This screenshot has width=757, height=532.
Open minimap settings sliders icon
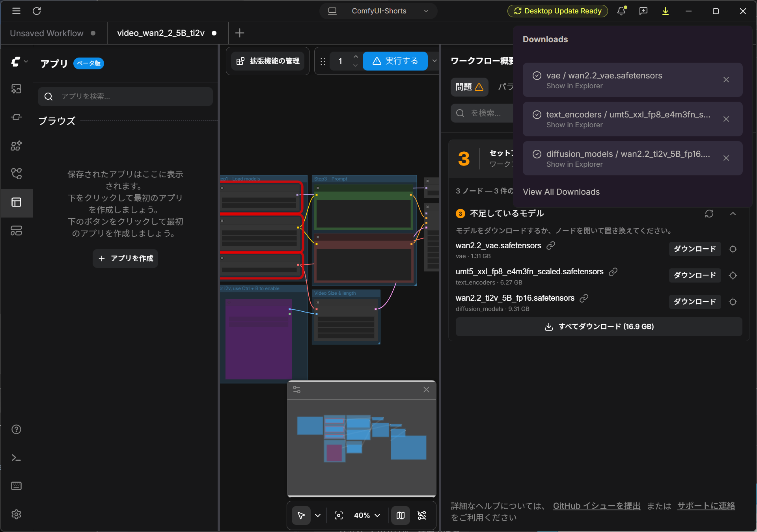(297, 390)
